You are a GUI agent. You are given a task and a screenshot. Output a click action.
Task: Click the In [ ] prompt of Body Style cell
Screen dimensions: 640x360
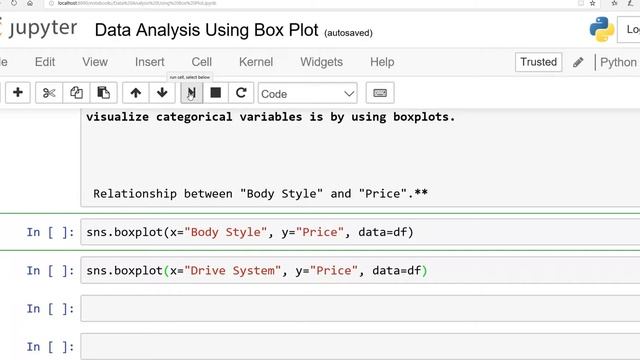pos(50,232)
